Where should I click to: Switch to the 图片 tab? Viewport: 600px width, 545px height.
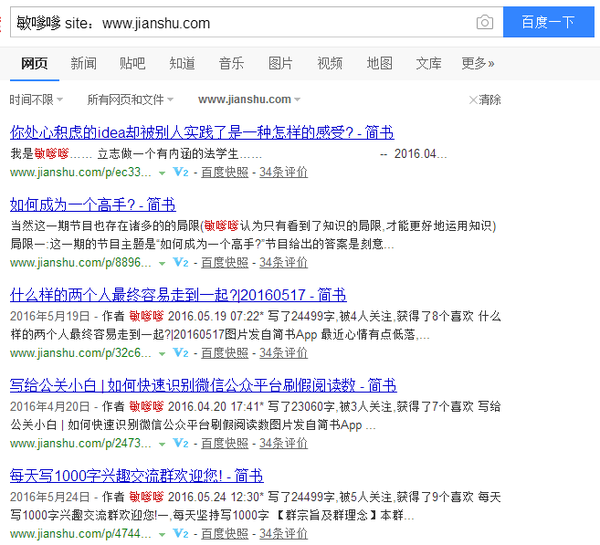point(280,63)
